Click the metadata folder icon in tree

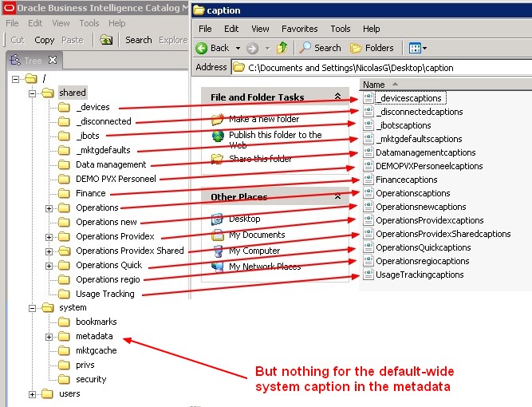[x=64, y=337]
